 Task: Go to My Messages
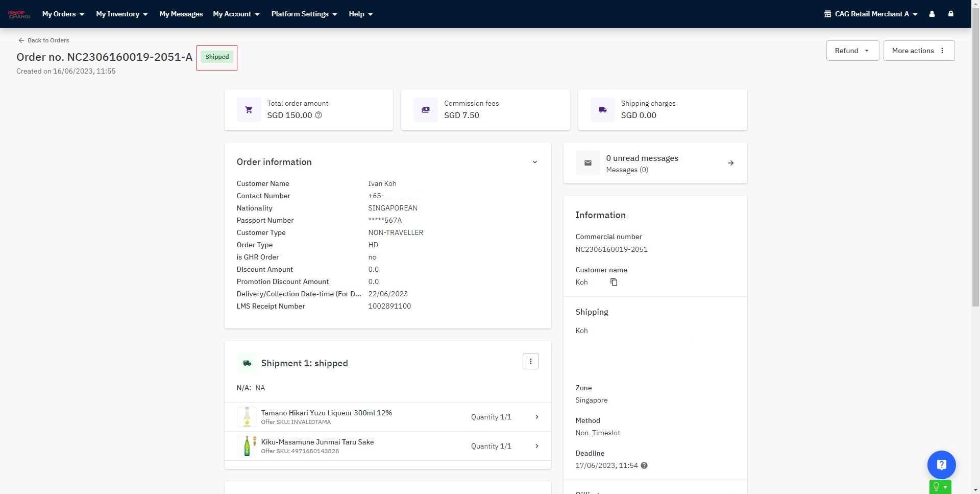tap(181, 14)
